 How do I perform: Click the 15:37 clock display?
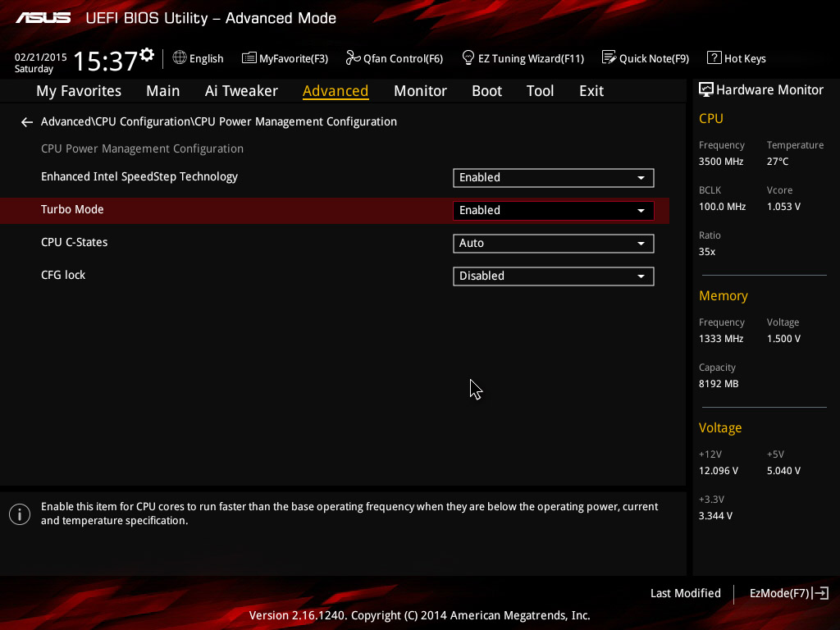point(106,61)
